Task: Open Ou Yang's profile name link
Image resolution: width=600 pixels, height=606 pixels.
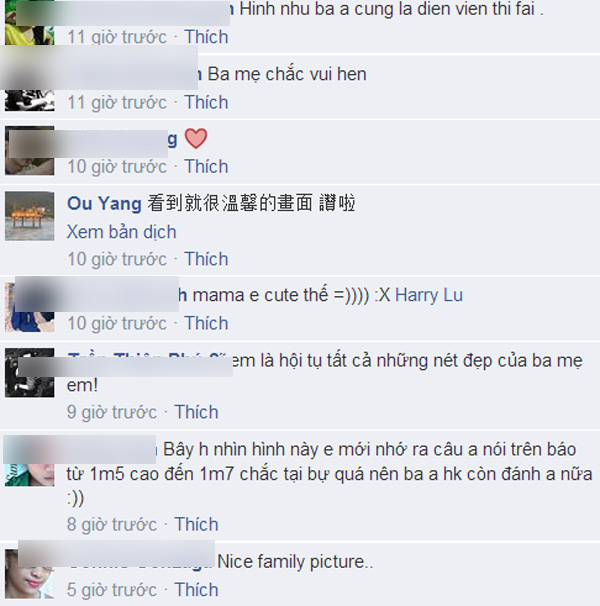Action: coord(104,203)
